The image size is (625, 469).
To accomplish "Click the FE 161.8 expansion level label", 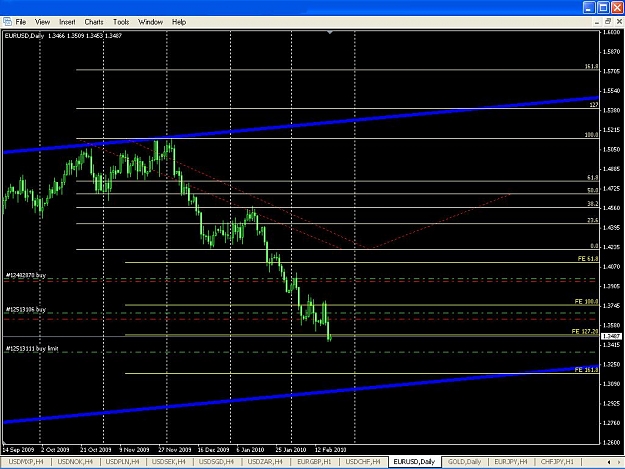I will point(586,370).
